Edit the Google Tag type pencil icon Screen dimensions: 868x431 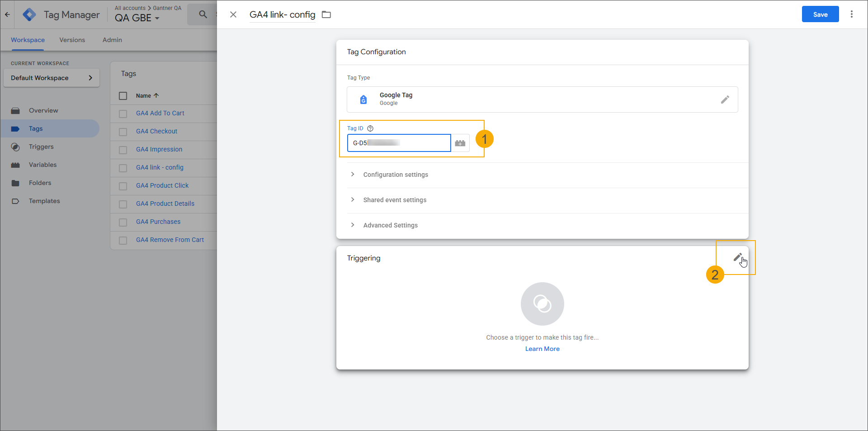725,99
